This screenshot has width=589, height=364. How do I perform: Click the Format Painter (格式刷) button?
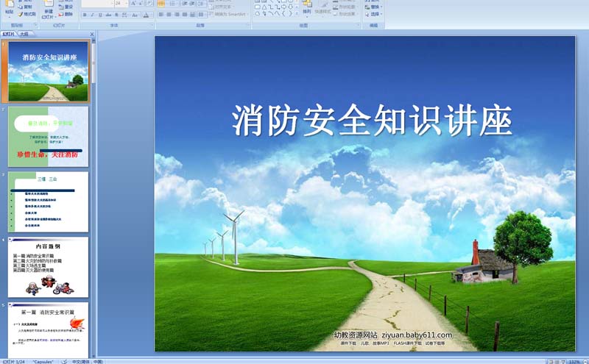pyautogui.click(x=27, y=14)
